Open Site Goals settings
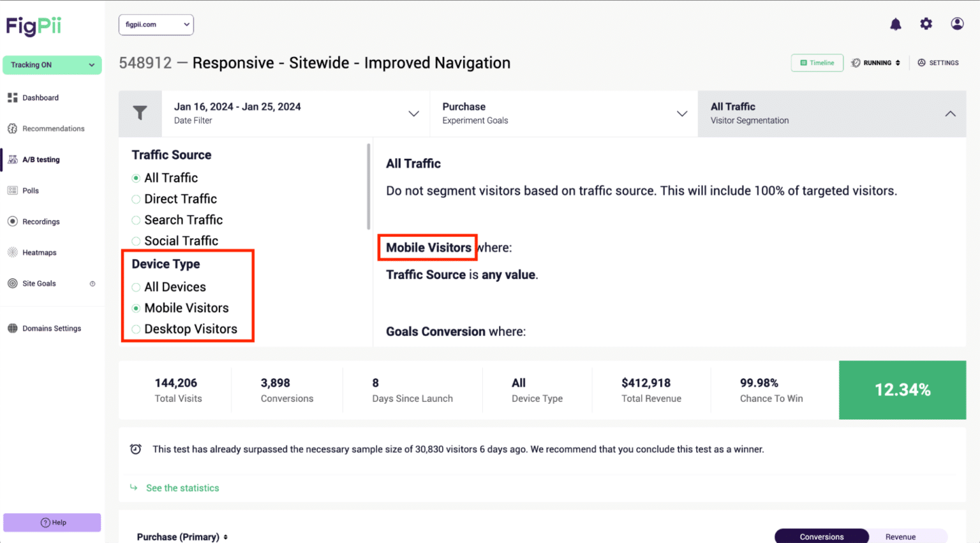 click(x=38, y=283)
